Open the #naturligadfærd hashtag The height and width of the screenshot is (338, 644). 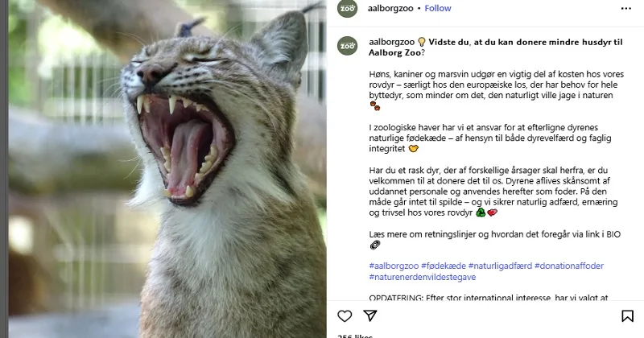click(x=500, y=266)
